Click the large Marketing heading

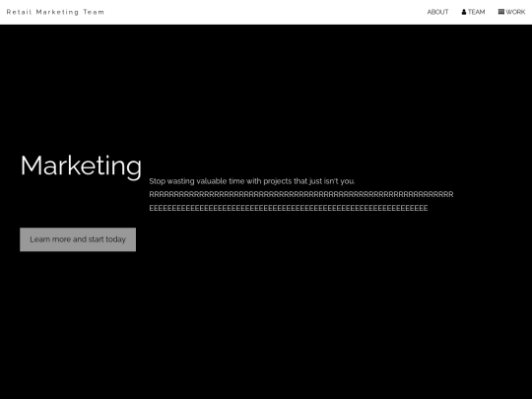(81, 166)
